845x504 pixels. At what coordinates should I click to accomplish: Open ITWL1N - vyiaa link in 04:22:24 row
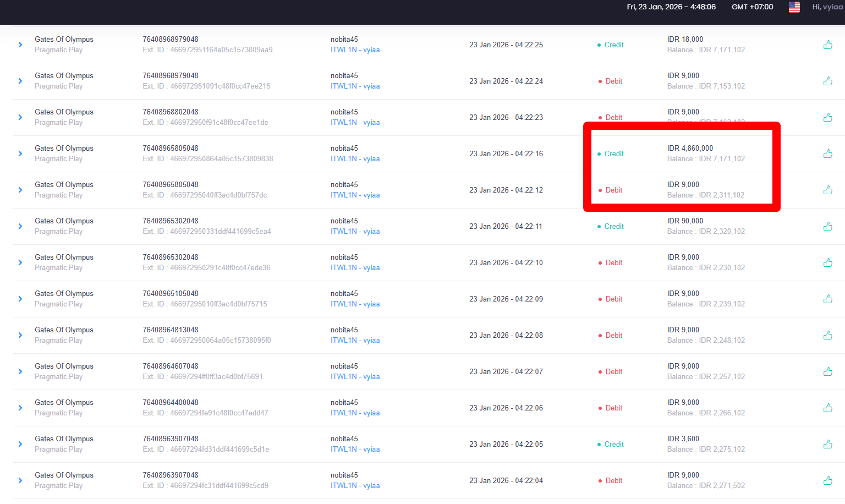click(355, 86)
